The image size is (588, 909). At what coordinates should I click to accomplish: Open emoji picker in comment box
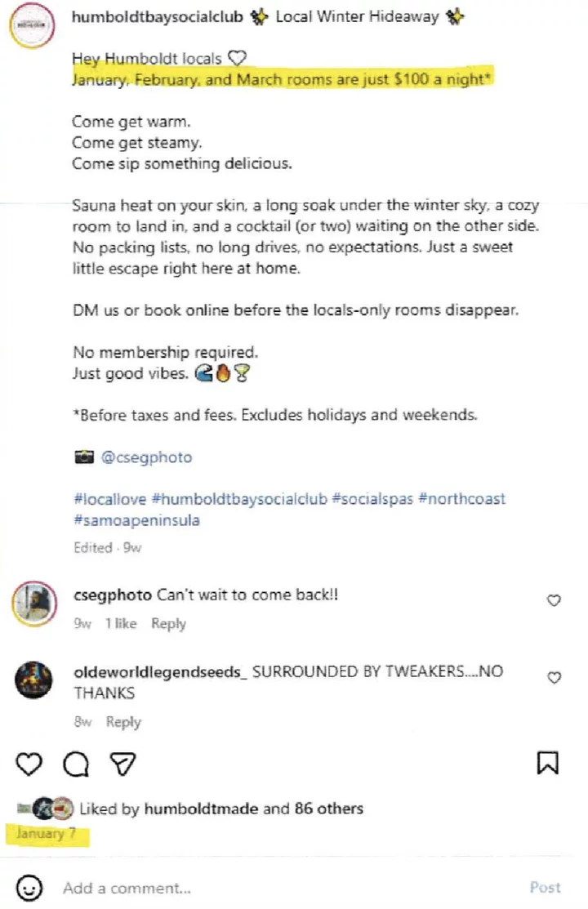(29, 888)
